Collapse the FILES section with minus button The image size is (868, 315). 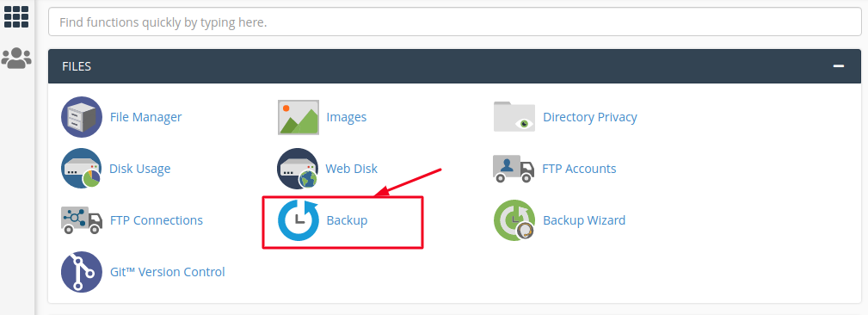click(839, 66)
